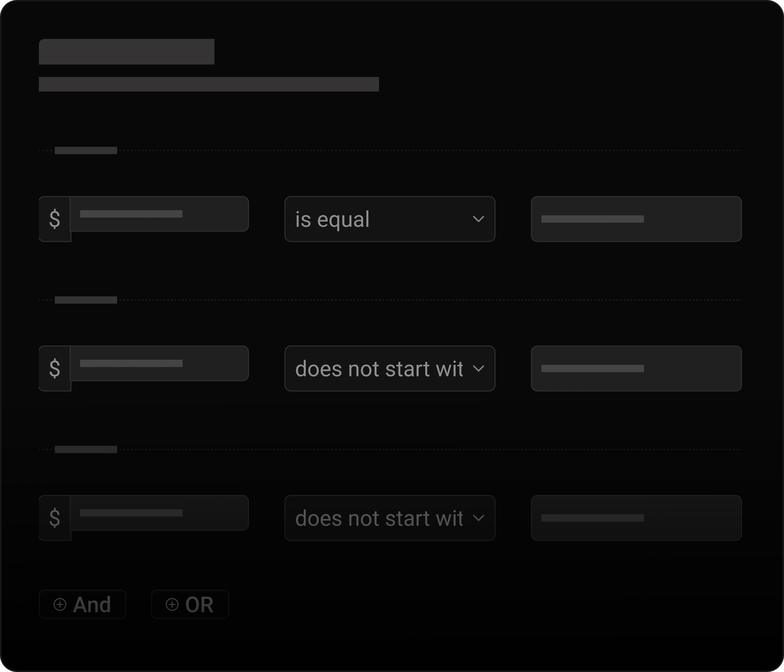Click the OR button to add a condition
The image size is (784, 672).
[x=190, y=604]
